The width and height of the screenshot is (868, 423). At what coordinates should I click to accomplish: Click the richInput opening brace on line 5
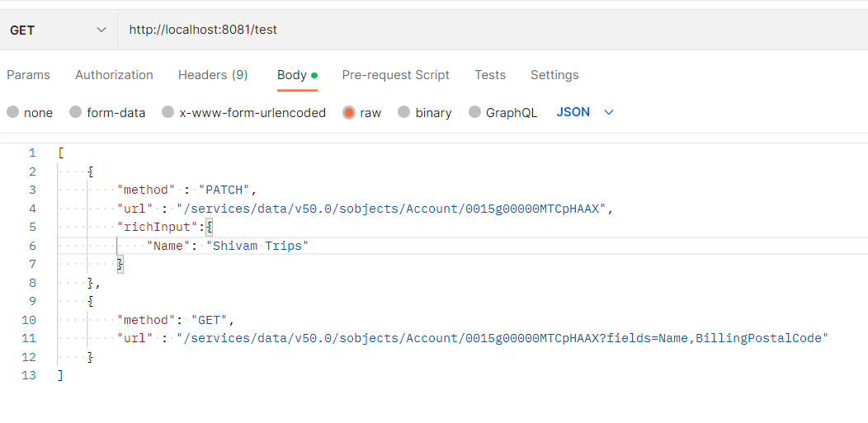click(x=210, y=228)
